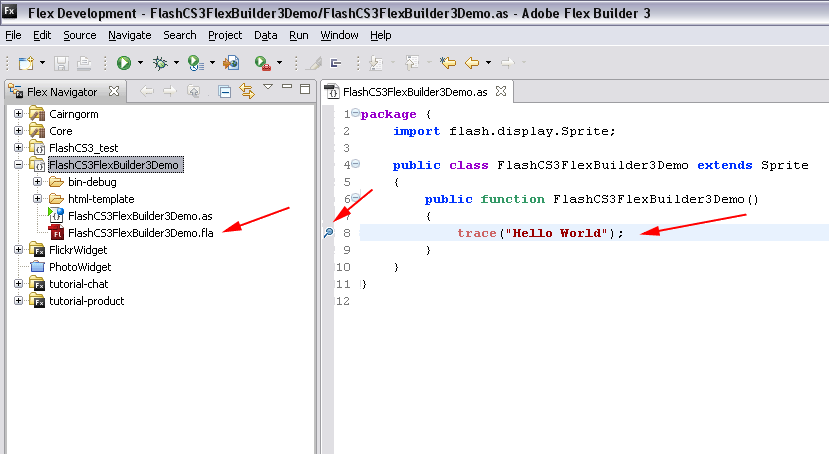Start debugging with the bug icon
This screenshot has height=454, width=829.
point(160,63)
